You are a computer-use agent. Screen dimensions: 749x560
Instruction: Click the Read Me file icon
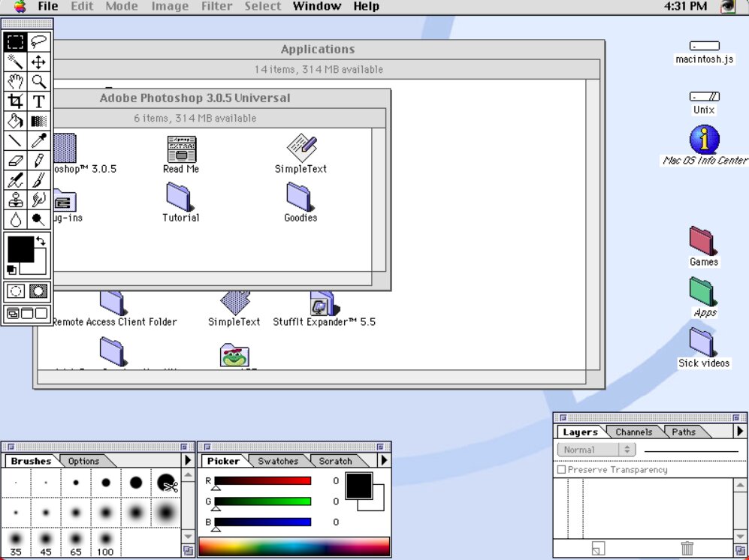[181, 149]
